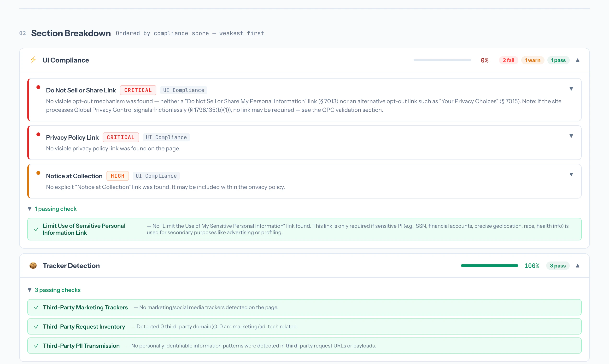Screen dimensions: 609x364
Task: Click the 3 pass badge for Tracker Detection
Action: tap(558, 265)
